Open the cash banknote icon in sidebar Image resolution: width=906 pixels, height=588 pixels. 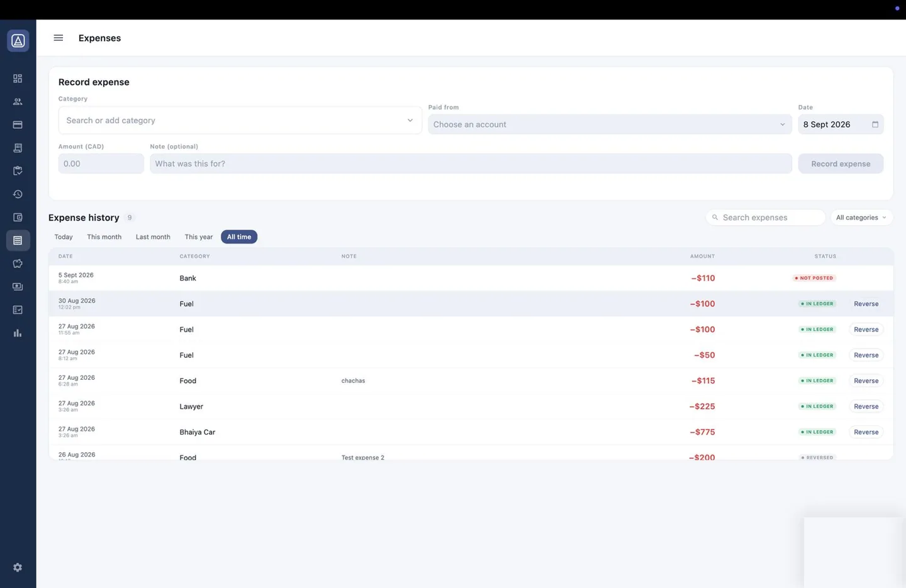(x=18, y=287)
